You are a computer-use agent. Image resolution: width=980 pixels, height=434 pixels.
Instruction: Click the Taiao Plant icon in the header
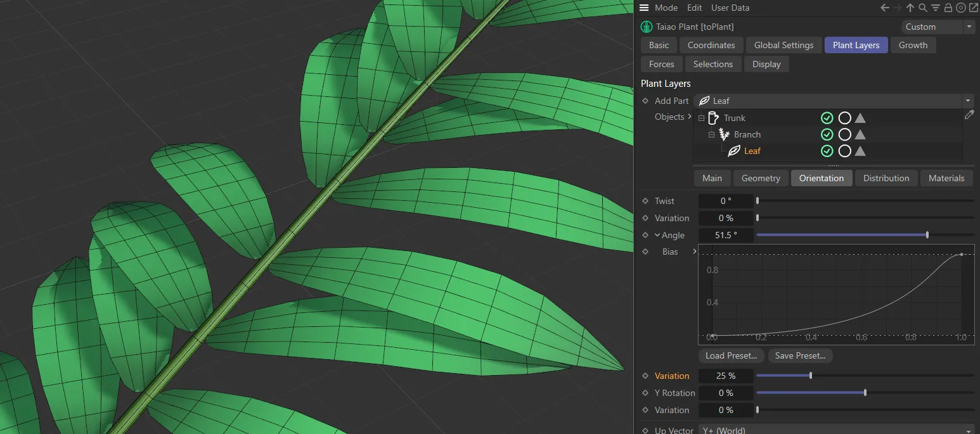click(647, 27)
